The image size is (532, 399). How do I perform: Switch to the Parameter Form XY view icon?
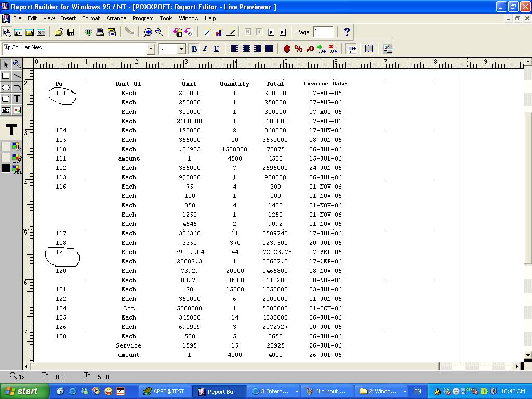click(42, 32)
